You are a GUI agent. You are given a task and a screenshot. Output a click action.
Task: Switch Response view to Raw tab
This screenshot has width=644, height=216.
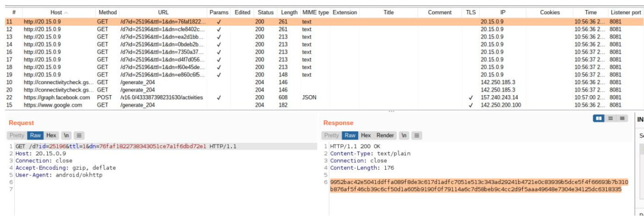pos(350,135)
